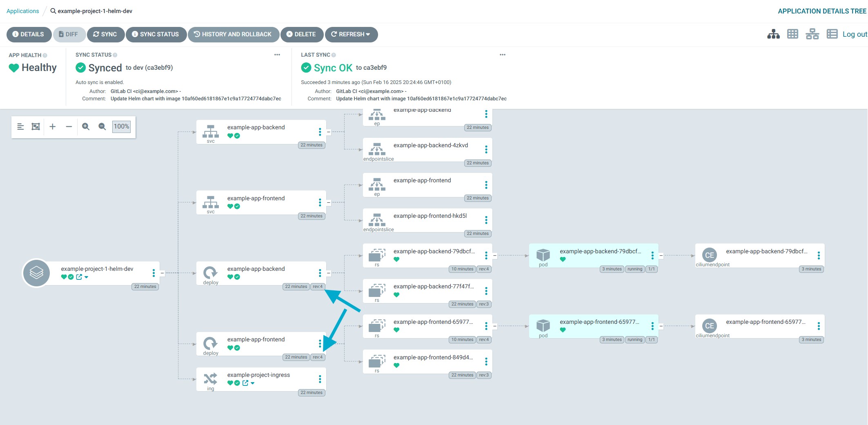Screen dimensions: 868x425
Task: Go to the Applications breadcrumb link
Action: (23, 11)
